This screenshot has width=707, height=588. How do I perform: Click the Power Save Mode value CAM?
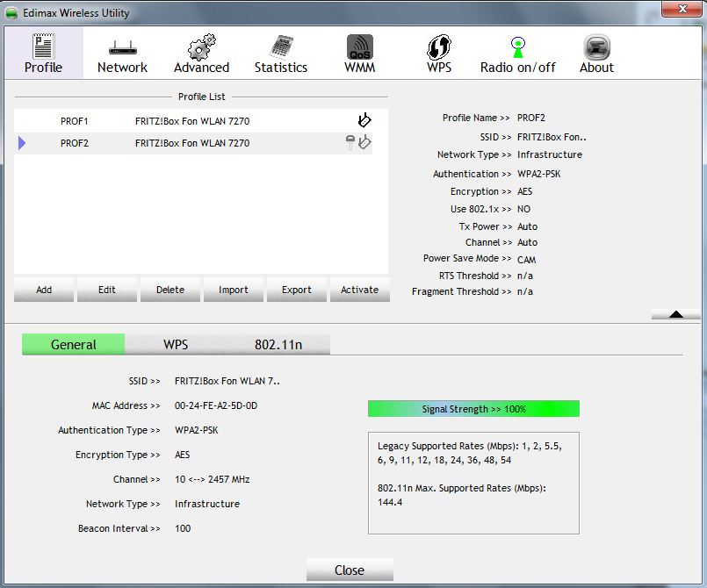click(527, 260)
